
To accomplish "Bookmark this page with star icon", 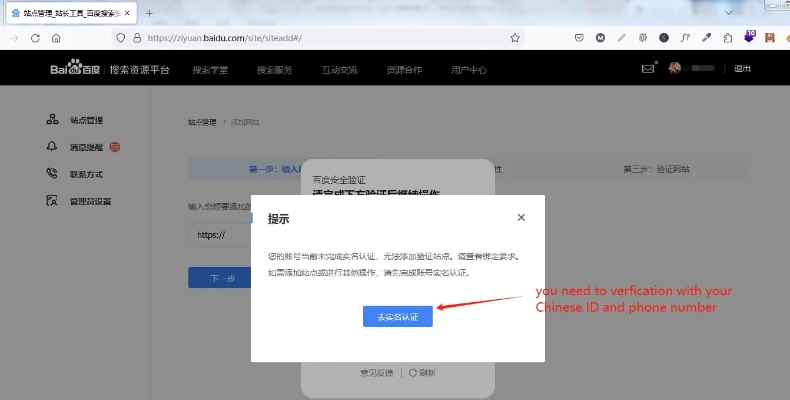I will tap(515, 38).
